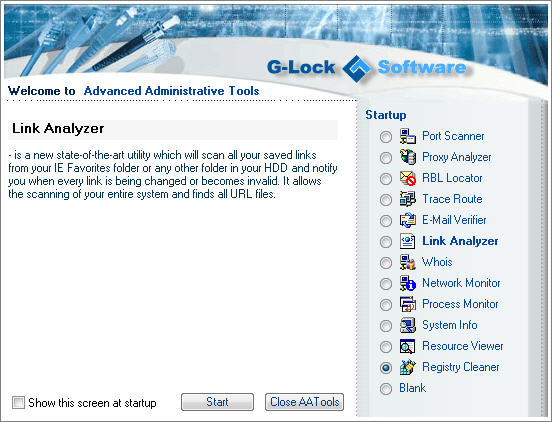
Task: Choose the System Info radio button
Action: 386,326
